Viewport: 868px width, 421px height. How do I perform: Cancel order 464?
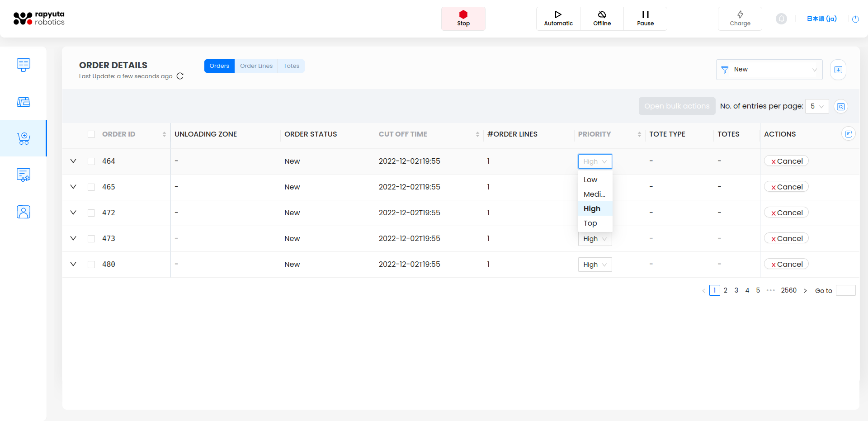click(x=786, y=161)
